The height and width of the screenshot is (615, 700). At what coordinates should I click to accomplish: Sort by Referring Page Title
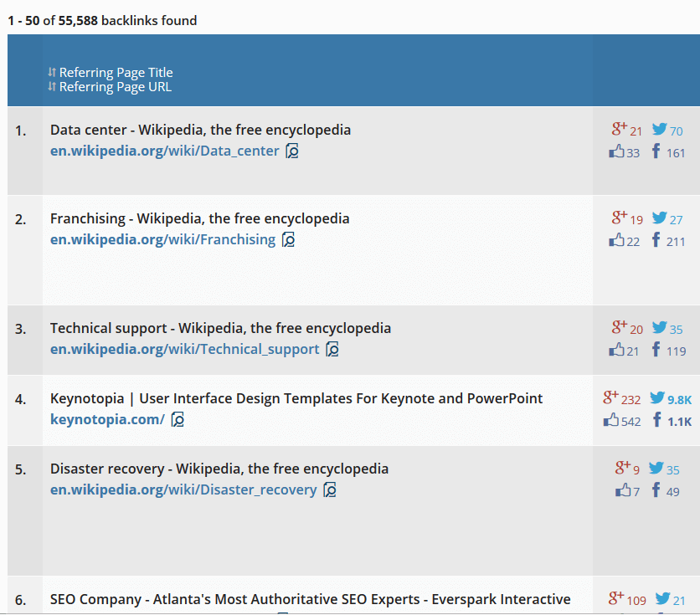(116, 72)
